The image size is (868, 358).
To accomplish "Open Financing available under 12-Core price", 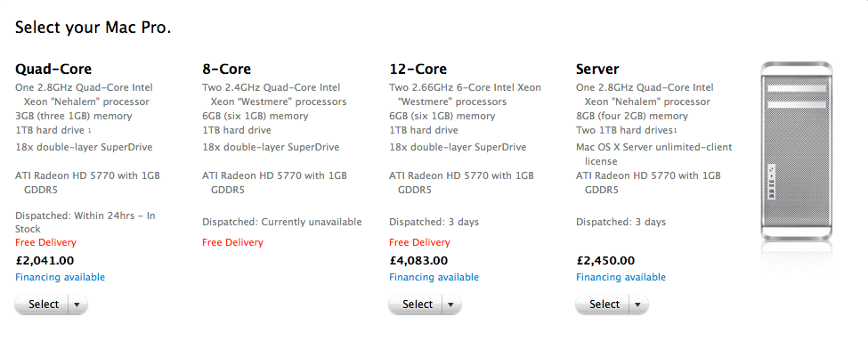I will [434, 277].
